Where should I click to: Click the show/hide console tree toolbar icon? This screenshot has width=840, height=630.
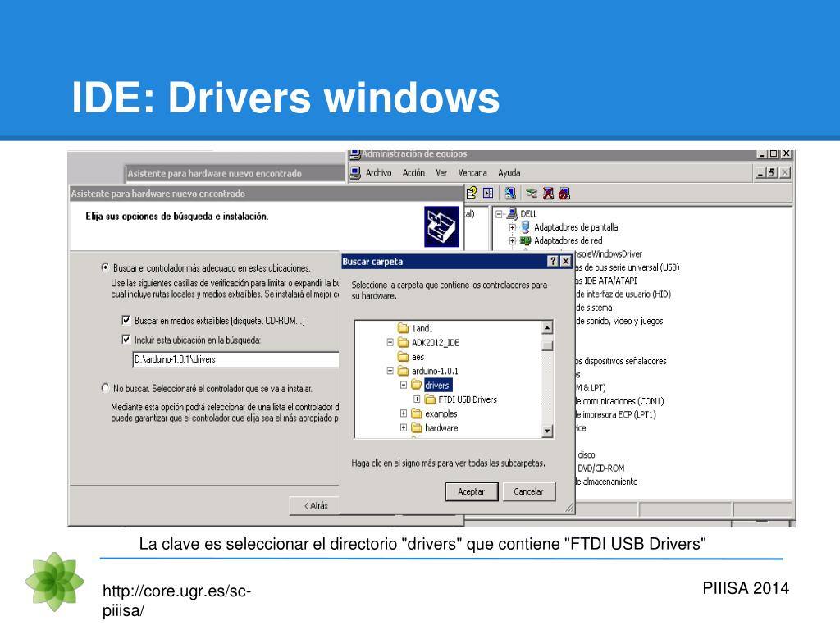(x=488, y=193)
